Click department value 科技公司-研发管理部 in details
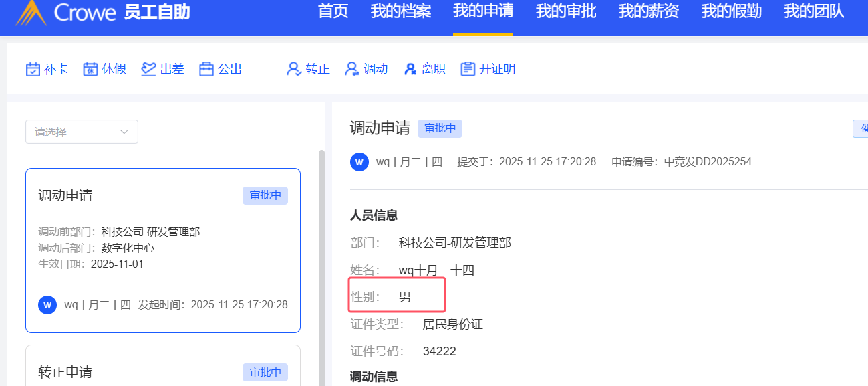The image size is (868, 386). 455,243
